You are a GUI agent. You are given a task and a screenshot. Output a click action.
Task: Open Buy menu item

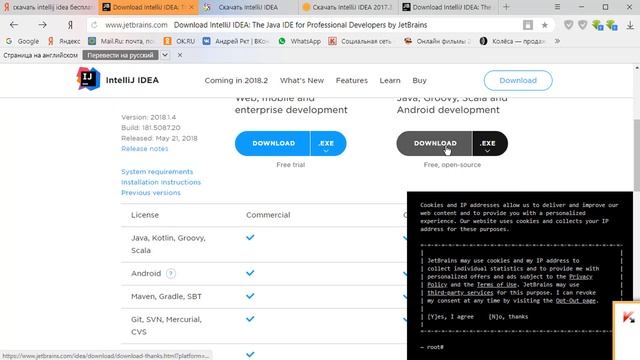(x=419, y=80)
